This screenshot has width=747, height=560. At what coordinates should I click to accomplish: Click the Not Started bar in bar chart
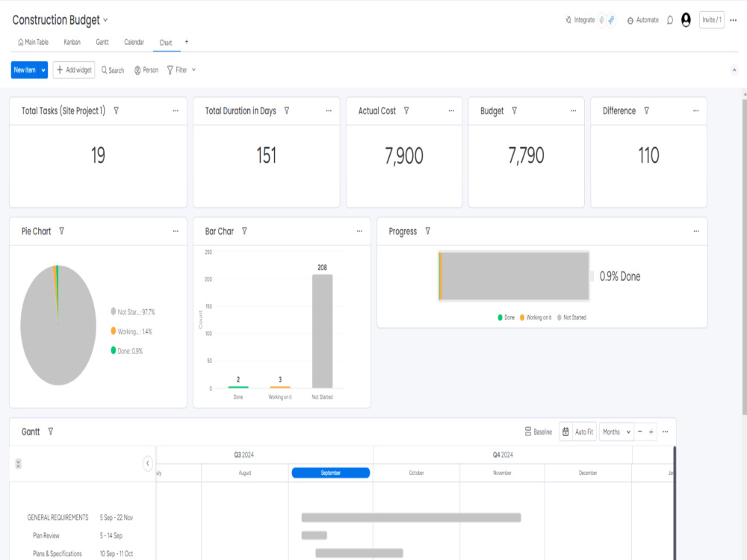[323, 332]
